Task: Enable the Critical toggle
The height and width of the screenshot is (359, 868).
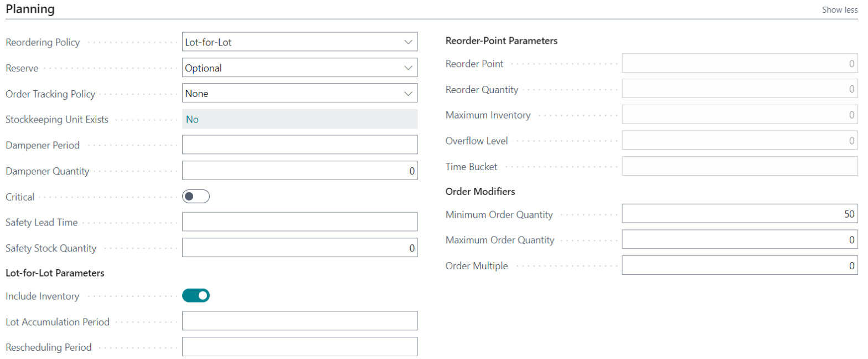Action: tap(196, 196)
